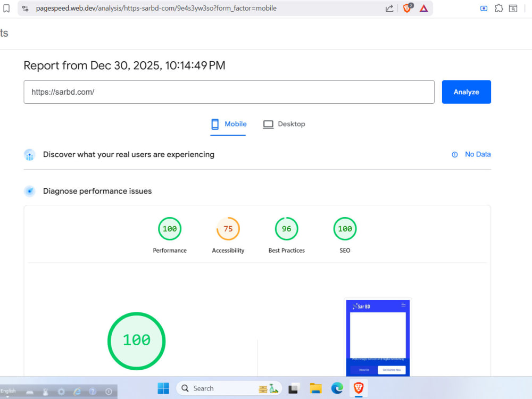Click the real users experience section icon
Screen dimensions: 532x399
(x=29, y=155)
